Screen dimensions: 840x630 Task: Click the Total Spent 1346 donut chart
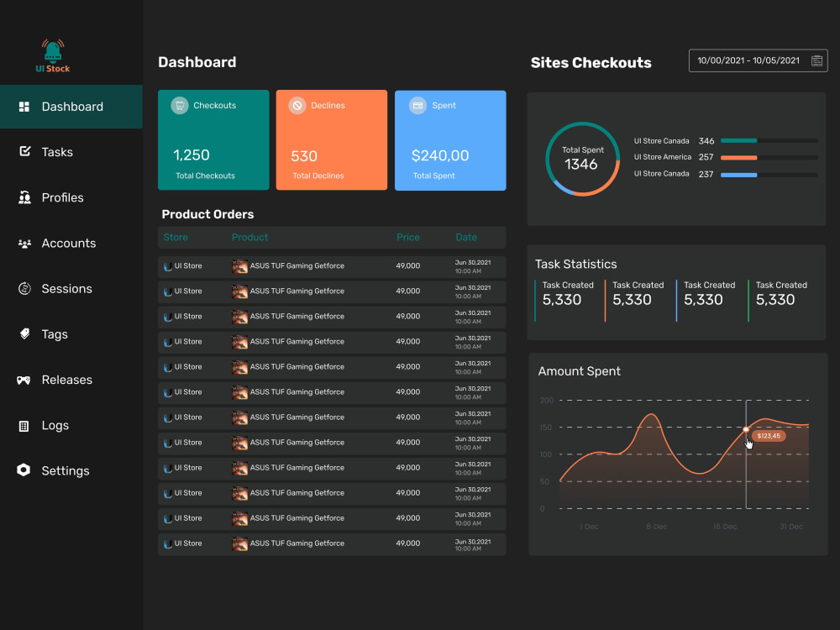[583, 159]
